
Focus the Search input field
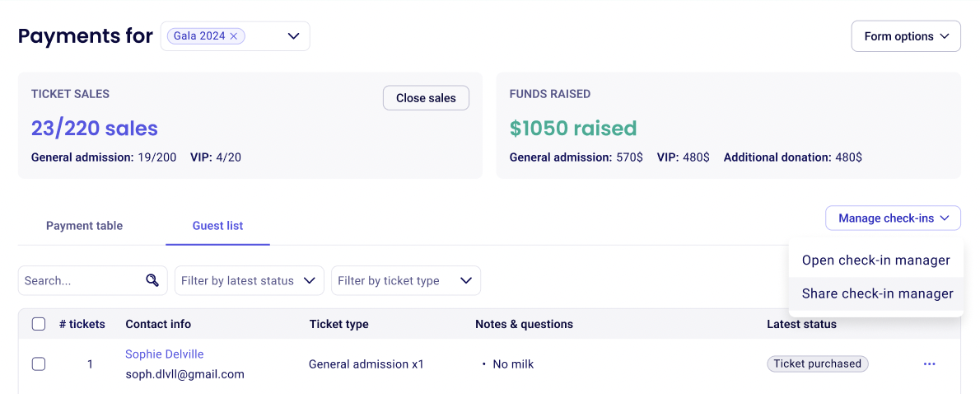point(81,280)
